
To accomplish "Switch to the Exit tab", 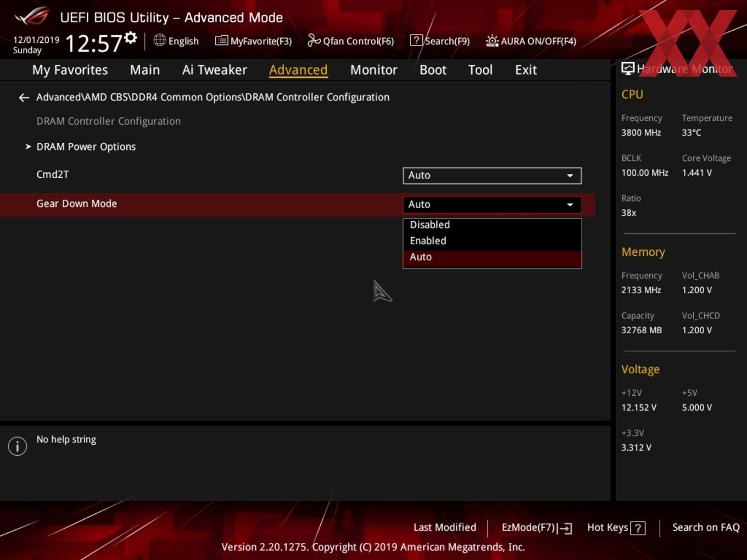I will point(526,70).
